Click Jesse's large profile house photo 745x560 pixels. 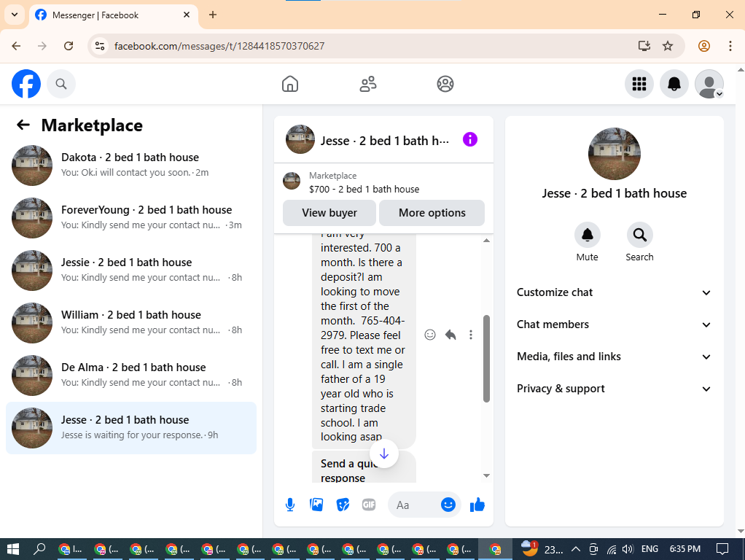click(615, 154)
